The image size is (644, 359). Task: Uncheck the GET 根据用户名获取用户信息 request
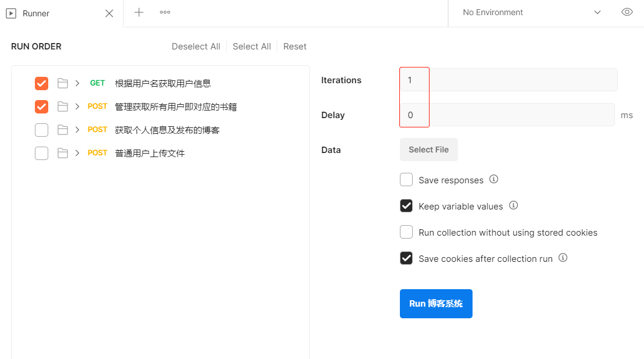pos(41,83)
